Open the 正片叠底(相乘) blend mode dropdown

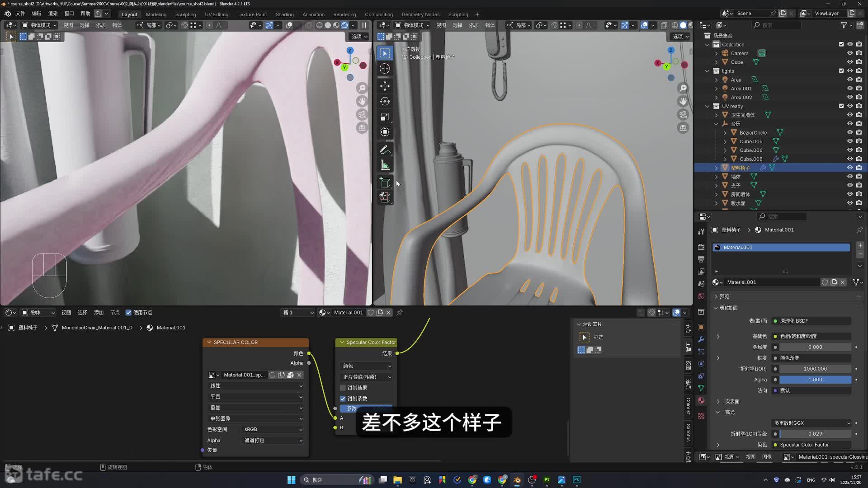[366, 377]
